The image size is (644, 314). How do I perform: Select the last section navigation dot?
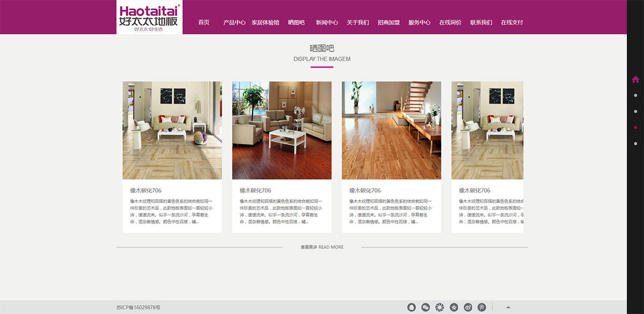(635, 143)
